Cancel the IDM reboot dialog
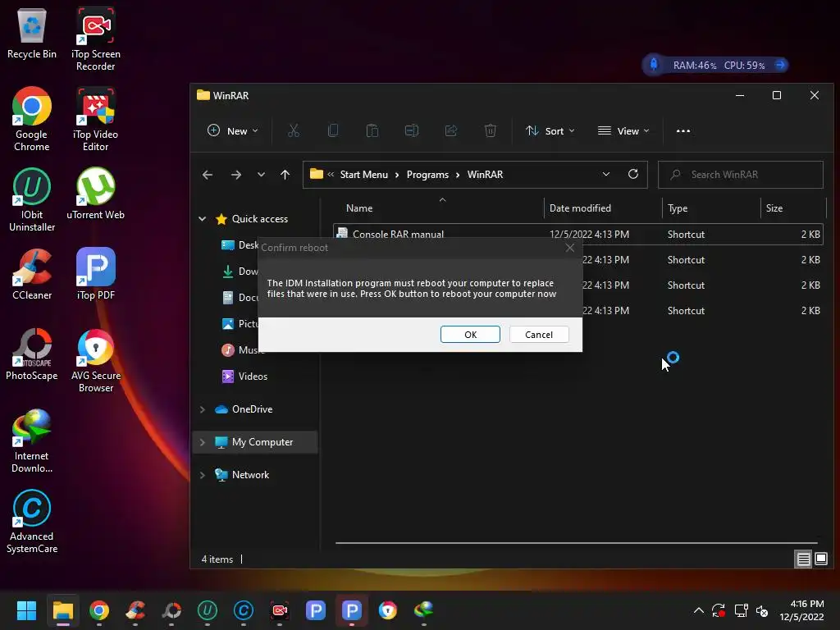Screen dimensions: 840x630 (x=538, y=335)
